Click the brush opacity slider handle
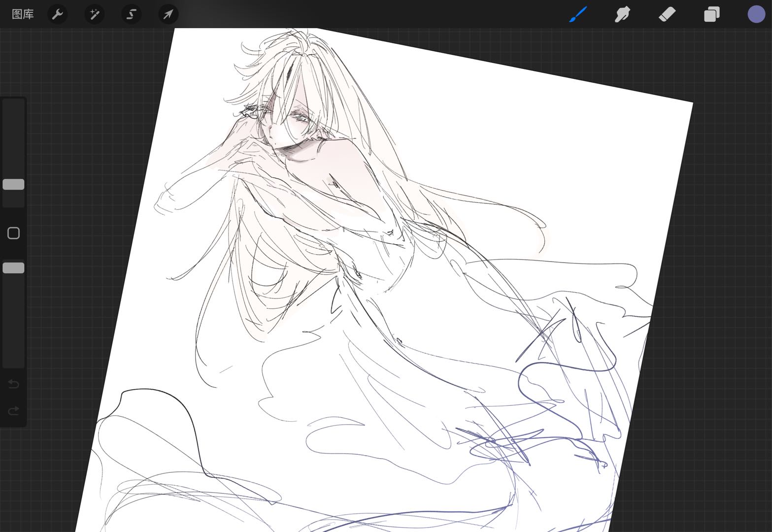 [x=13, y=268]
